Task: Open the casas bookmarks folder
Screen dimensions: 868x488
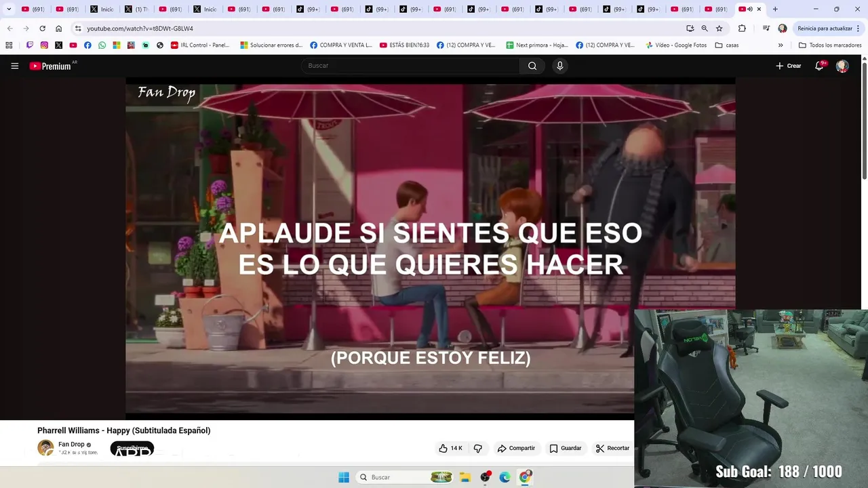Action: coord(727,45)
